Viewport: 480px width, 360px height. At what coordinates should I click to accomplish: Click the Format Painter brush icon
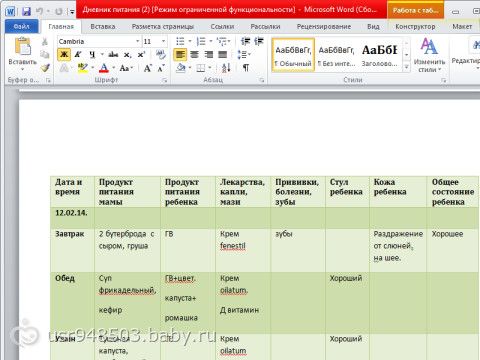coord(45,68)
